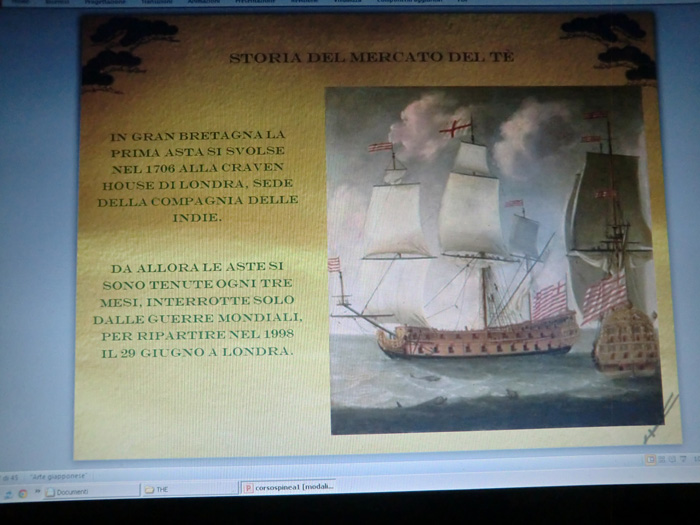Open Slide Sorter view
This screenshot has height=525, width=700.
point(662,459)
